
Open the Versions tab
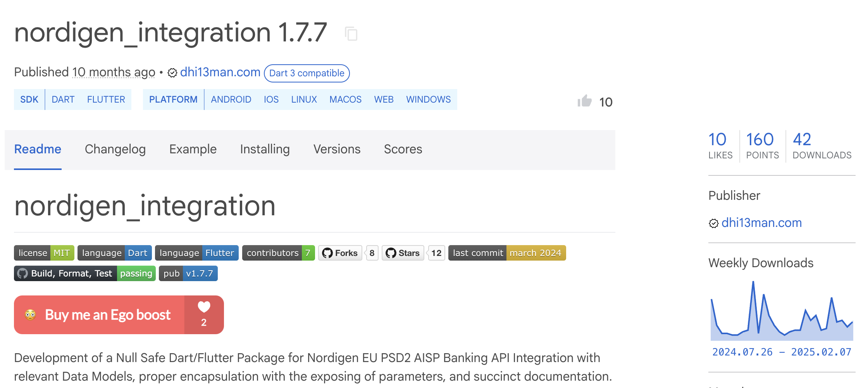tap(336, 149)
